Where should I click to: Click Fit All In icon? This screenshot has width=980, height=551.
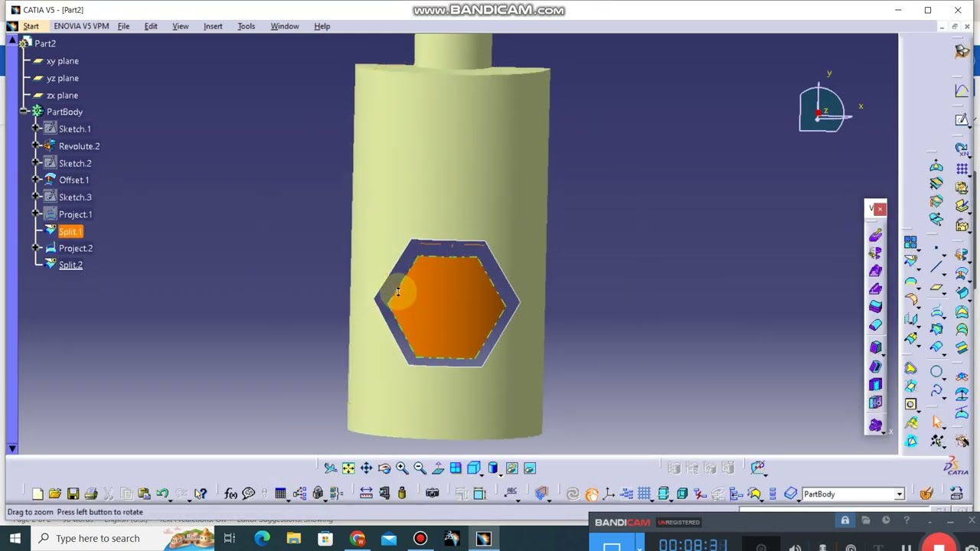tap(348, 468)
